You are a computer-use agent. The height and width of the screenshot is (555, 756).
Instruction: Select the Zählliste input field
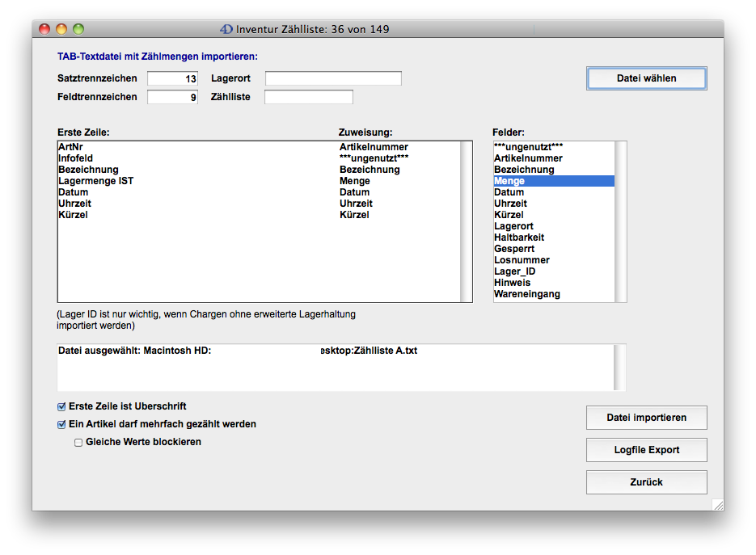[x=309, y=97]
